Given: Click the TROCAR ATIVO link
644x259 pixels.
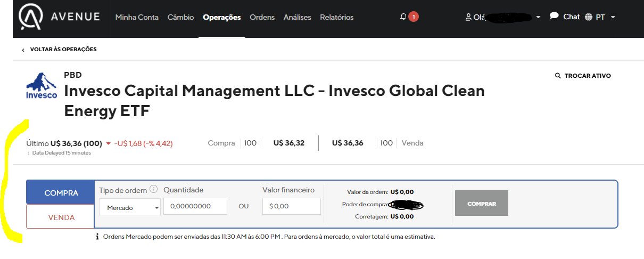Looking at the screenshot, I should (x=587, y=76).
